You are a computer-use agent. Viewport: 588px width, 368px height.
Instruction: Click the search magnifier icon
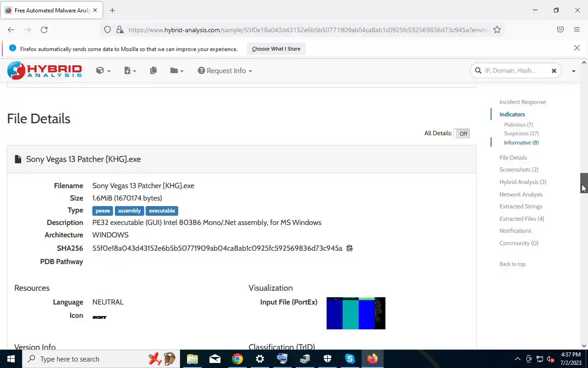[x=478, y=70]
